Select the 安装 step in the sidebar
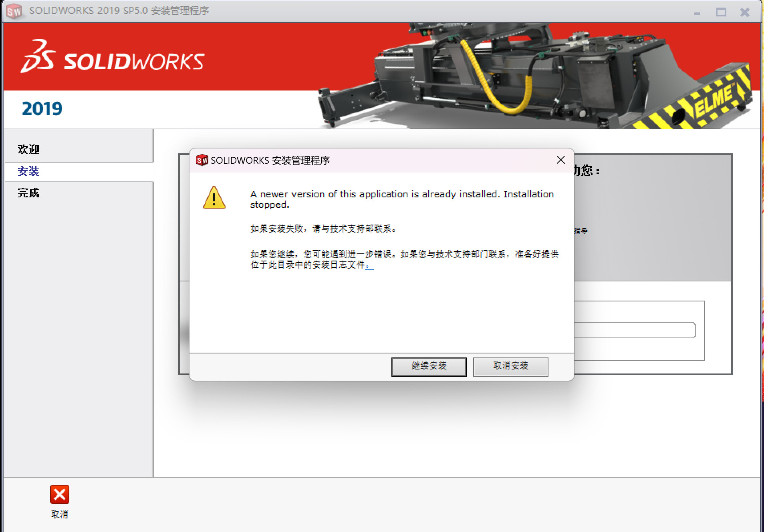 28,171
